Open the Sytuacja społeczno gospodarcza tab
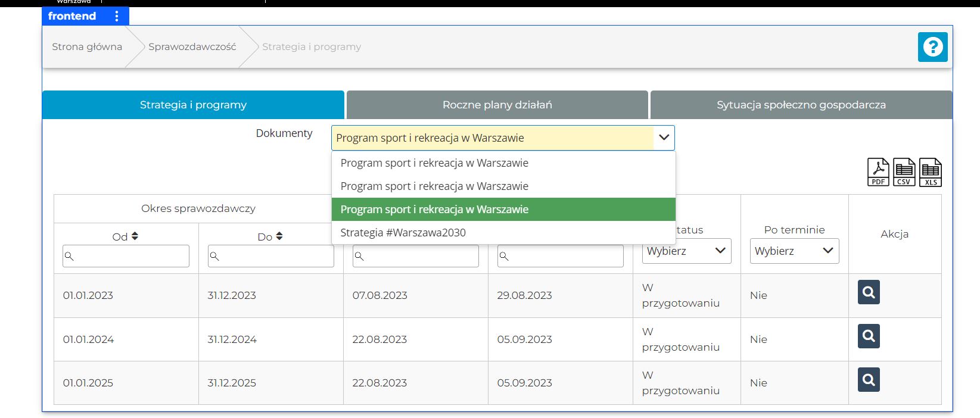Viewport: 980px width, 418px height. pyautogui.click(x=801, y=105)
